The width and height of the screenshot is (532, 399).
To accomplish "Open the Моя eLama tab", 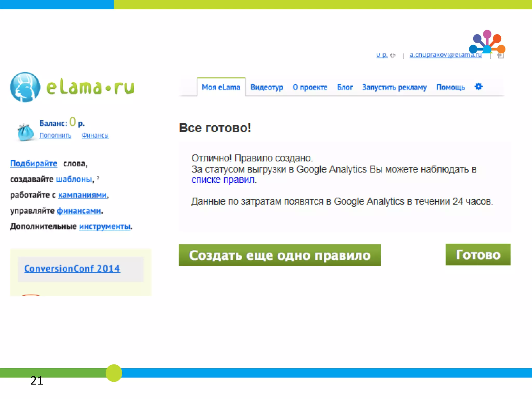I will coord(221,87).
